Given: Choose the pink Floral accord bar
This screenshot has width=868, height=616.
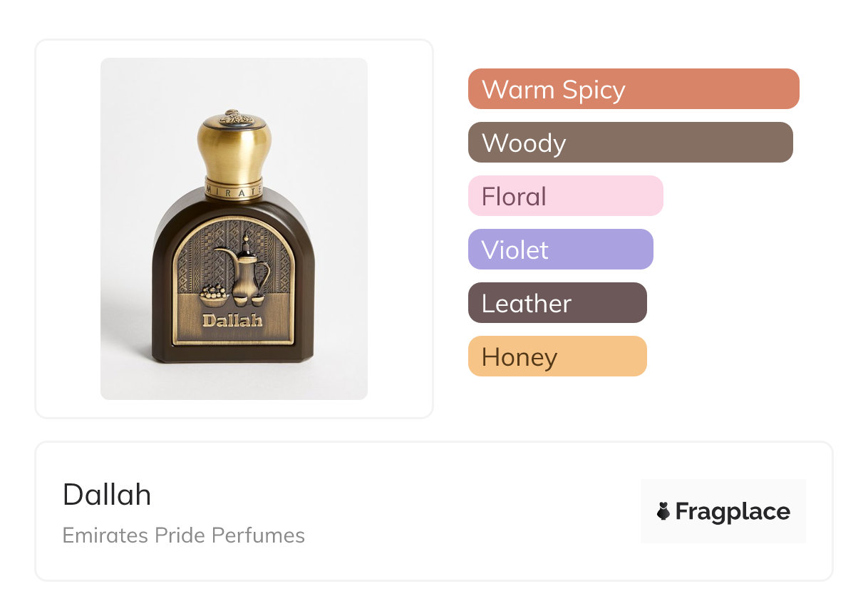Looking at the screenshot, I should (x=565, y=196).
